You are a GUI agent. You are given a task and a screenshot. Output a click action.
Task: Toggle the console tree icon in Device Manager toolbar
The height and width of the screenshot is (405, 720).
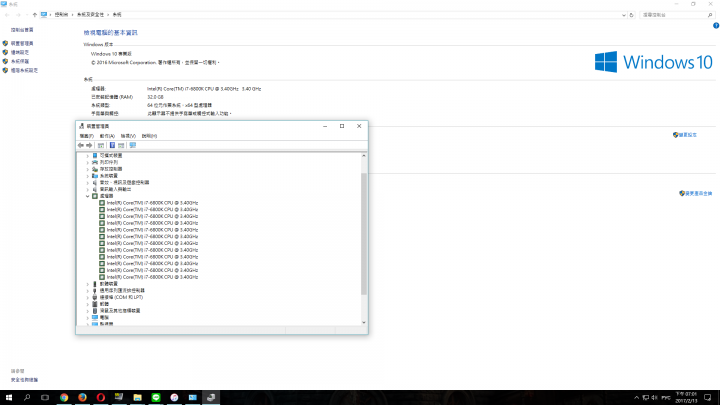click(101, 145)
